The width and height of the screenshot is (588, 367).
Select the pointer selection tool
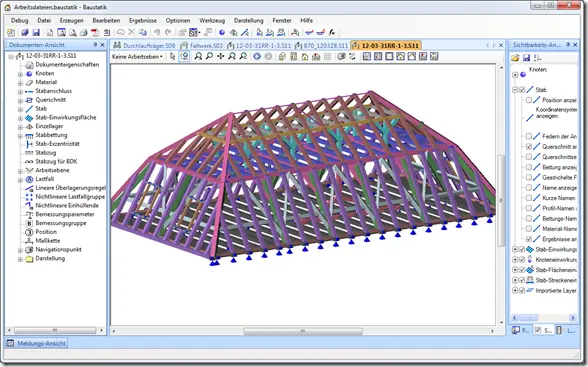coord(172,57)
